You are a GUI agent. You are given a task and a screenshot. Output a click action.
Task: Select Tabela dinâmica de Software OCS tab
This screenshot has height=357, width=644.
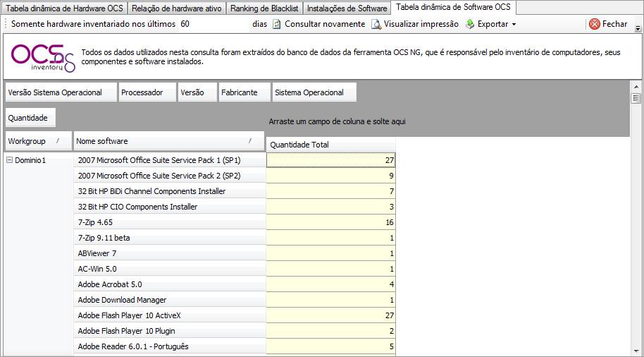[454, 7]
